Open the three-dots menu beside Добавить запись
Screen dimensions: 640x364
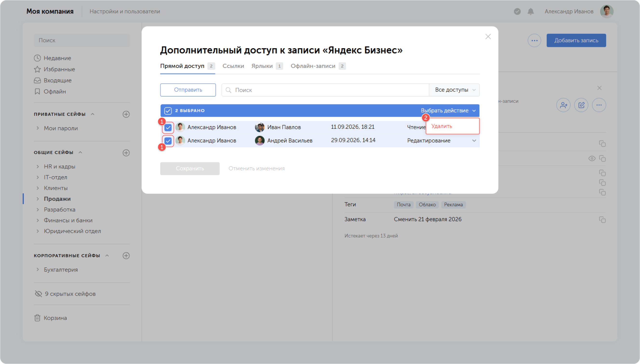534,40
